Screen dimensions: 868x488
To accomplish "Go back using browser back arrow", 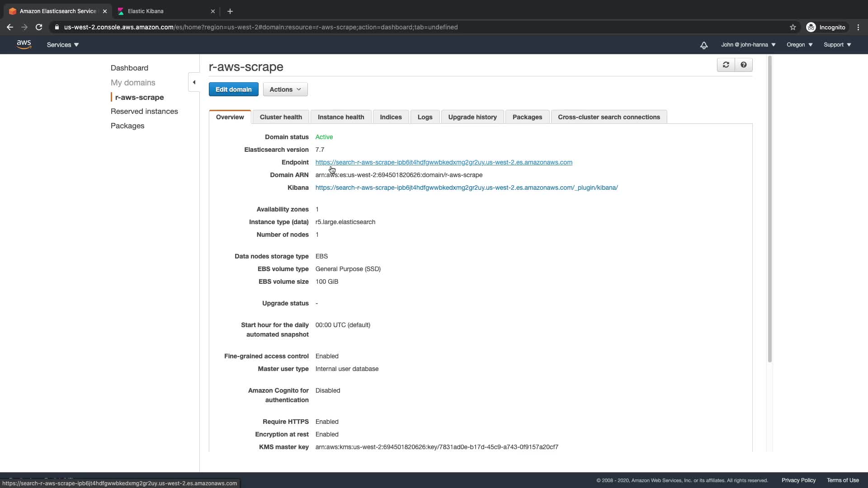I will pyautogui.click(x=10, y=27).
